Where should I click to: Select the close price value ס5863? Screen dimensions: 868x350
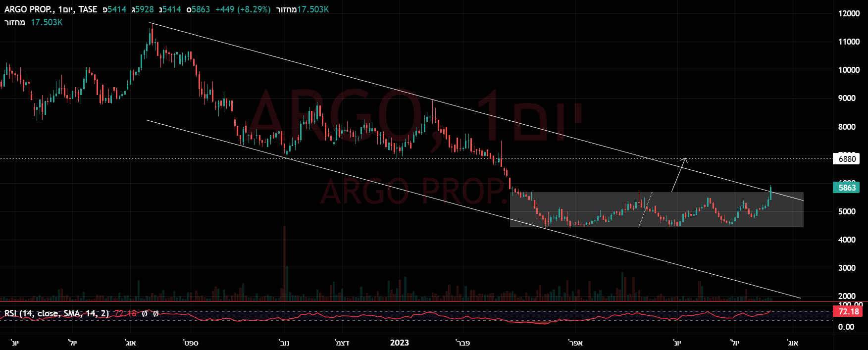(x=198, y=9)
